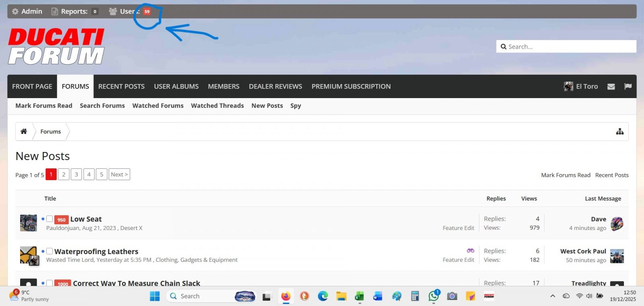Show hidden system tray icons chevron

coord(553,296)
